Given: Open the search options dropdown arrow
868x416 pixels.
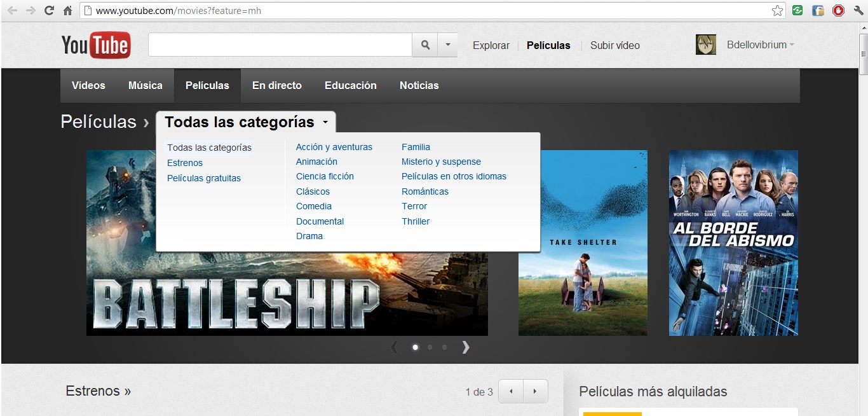Looking at the screenshot, I should [447, 45].
